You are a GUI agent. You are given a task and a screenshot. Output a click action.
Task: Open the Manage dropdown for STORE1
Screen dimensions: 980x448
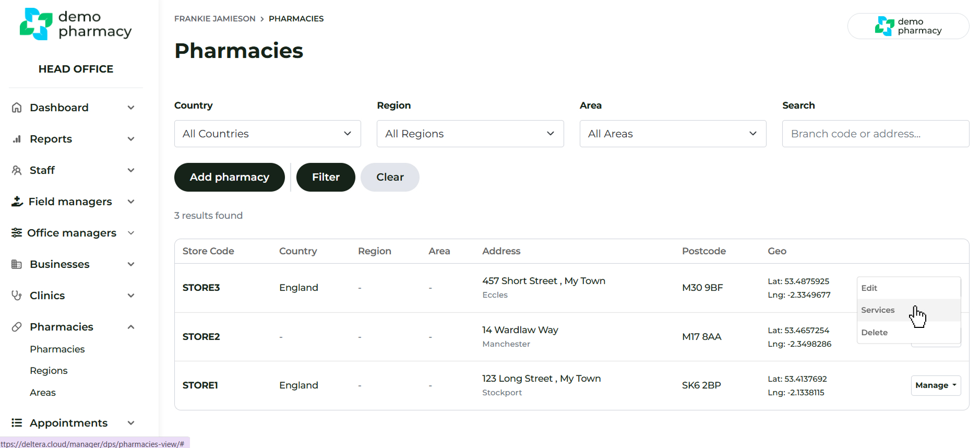935,385
